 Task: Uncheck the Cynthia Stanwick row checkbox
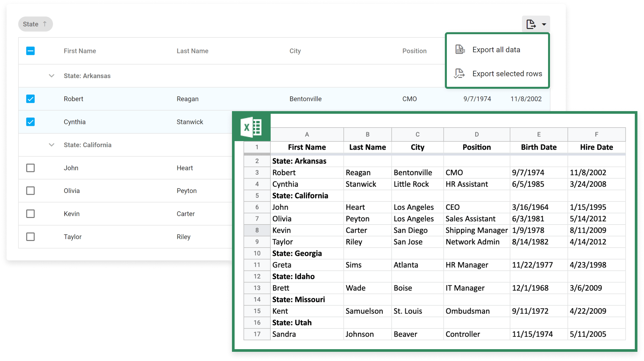[30, 122]
